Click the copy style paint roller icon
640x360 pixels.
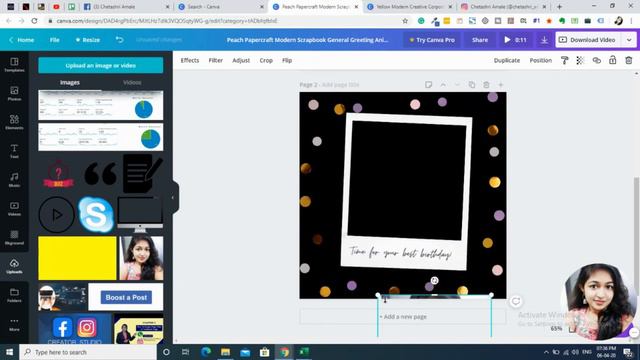(564, 60)
